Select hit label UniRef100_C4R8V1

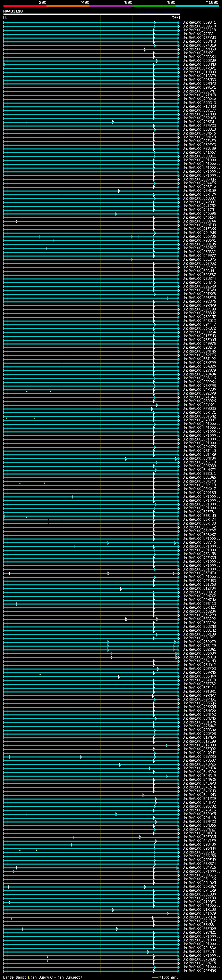pos(199,68)
